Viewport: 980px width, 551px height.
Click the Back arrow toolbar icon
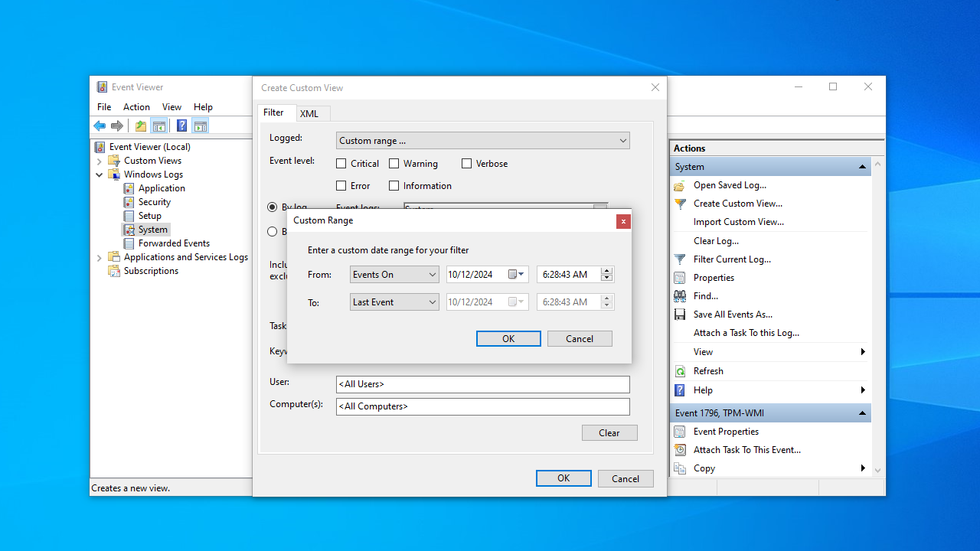(x=100, y=126)
